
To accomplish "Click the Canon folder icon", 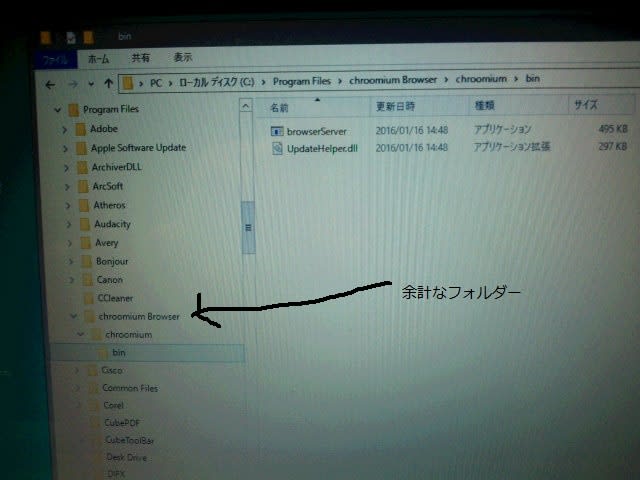I will pyautogui.click(x=86, y=280).
